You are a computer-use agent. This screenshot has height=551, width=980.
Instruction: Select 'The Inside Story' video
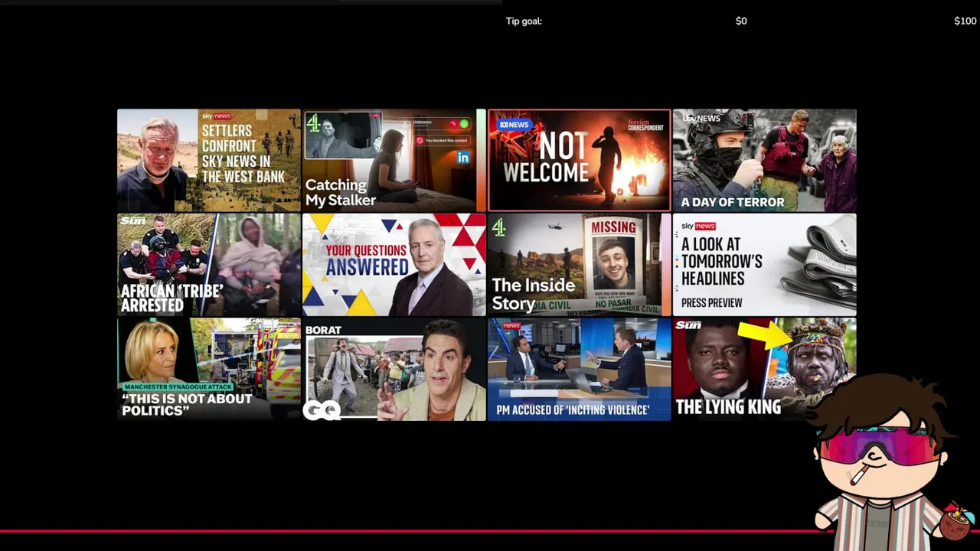click(x=579, y=265)
